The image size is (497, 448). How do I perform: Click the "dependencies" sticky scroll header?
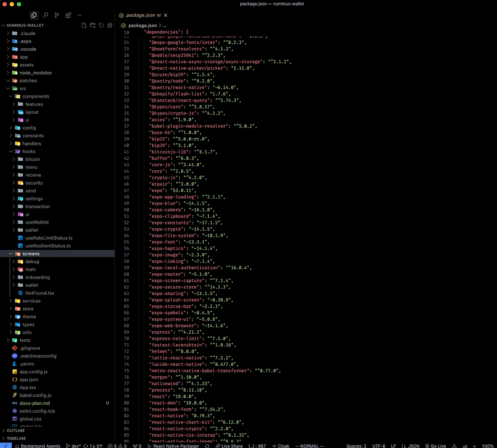tap(166, 32)
